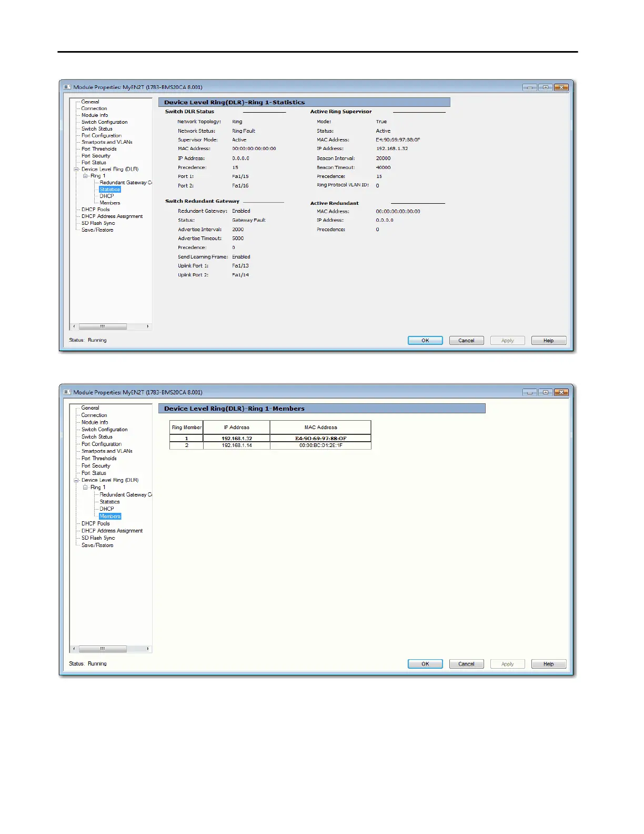Collapse Device Level Ring (DLR) node in Members window
The width and height of the screenshot is (644, 834).
pyautogui.click(x=76, y=480)
